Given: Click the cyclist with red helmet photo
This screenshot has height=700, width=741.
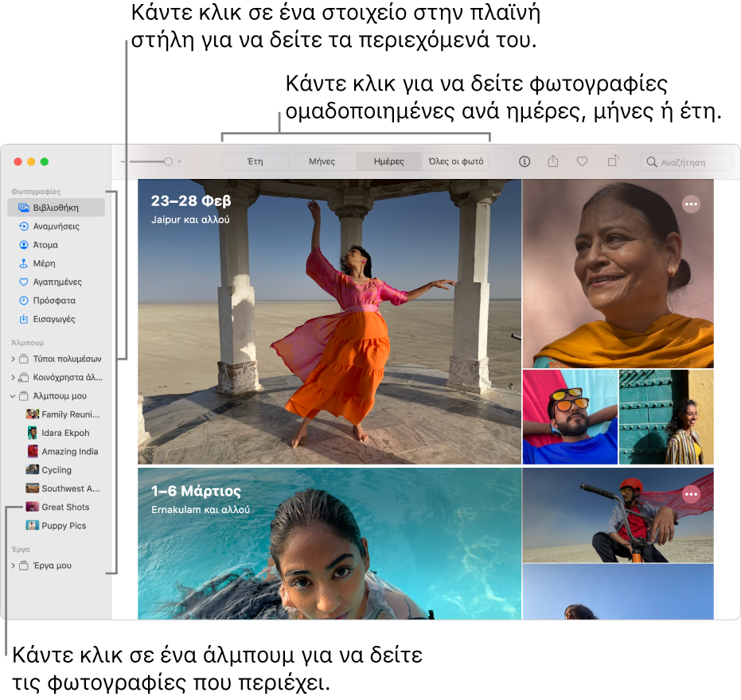Looking at the screenshot, I should (618, 515).
